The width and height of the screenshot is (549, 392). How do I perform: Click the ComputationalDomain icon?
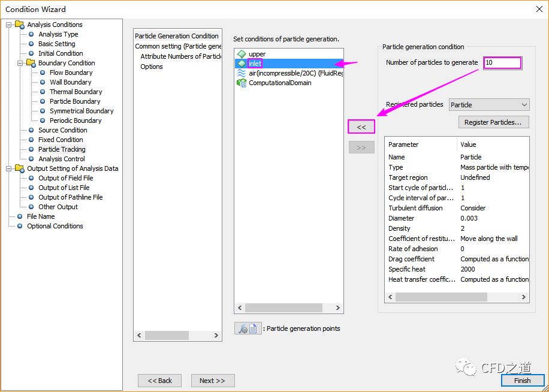242,83
